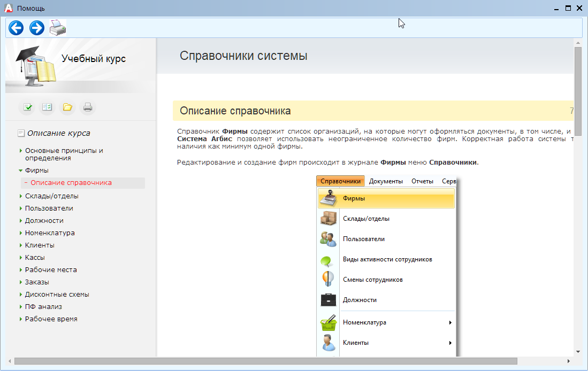Click the Справочники системы page title

pos(243,56)
